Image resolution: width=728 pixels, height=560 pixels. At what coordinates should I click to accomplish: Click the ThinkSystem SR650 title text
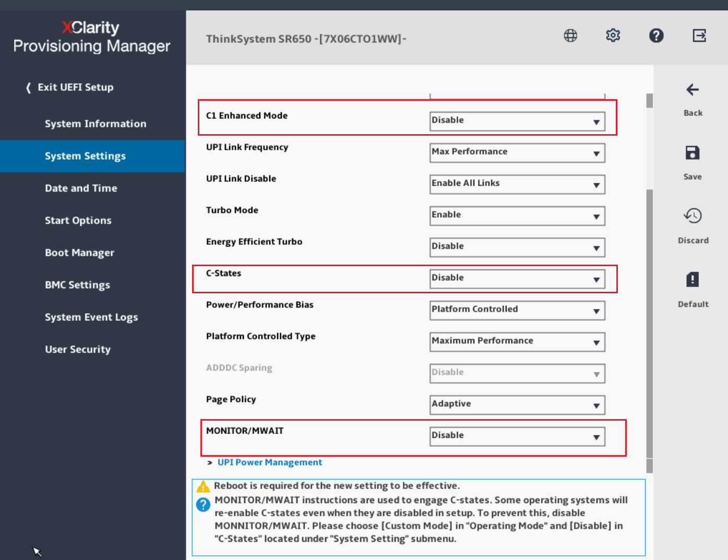pyautogui.click(x=306, y=39)
